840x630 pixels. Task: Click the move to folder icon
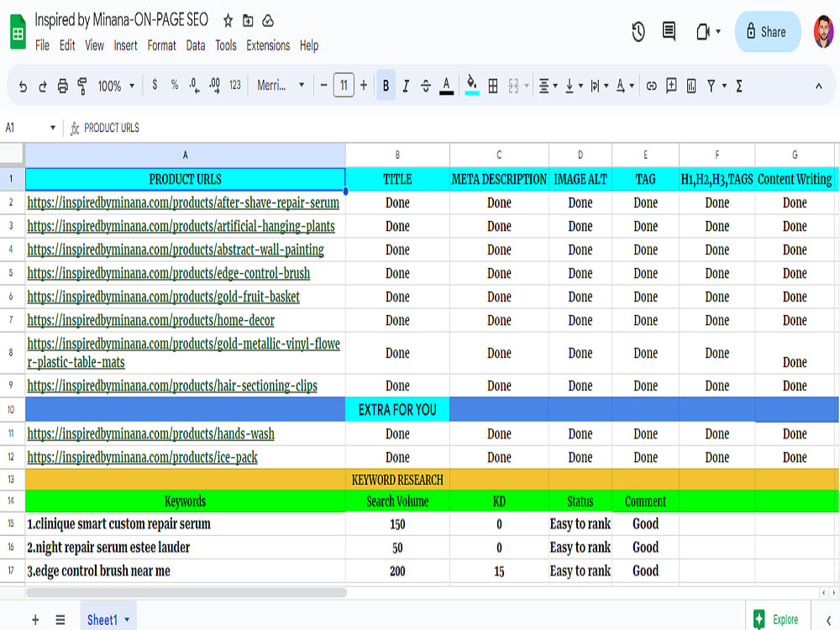pyautogui.click(x=248, y=21)
